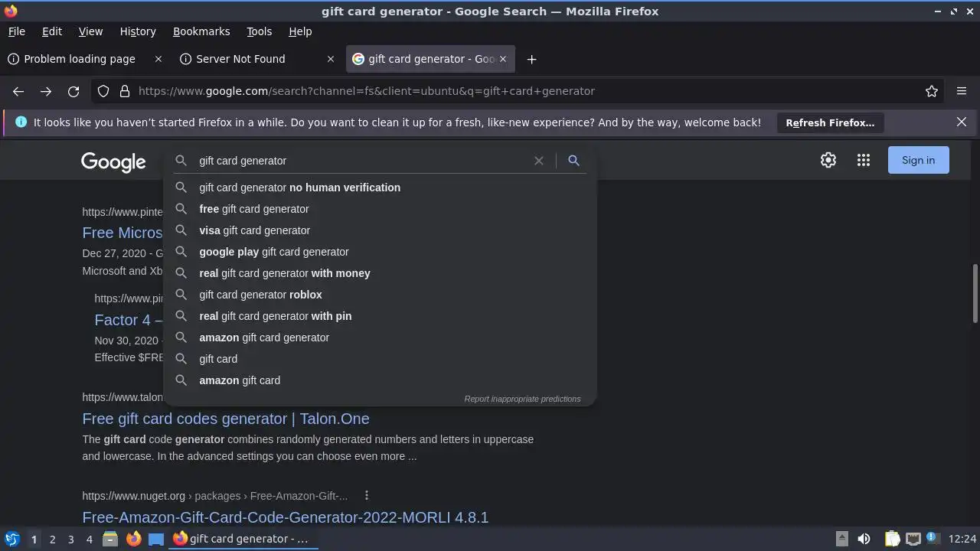The image size is (980, 551).
Task: Open network tray icon
Action: [x=913, y=539]
